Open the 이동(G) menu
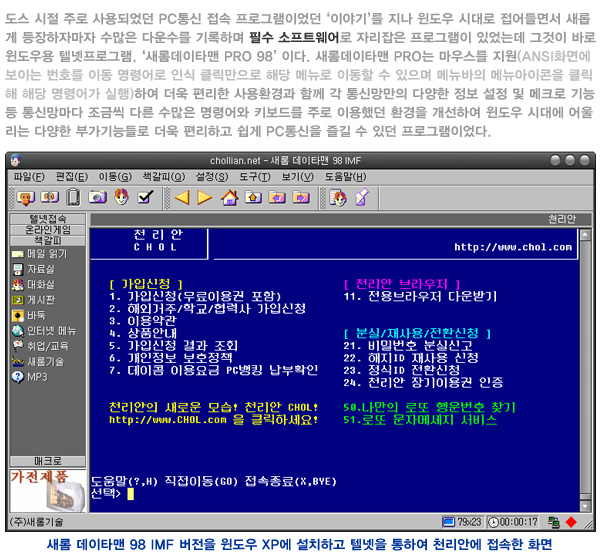Screen dimensions: 600x556 coord(115,177)
